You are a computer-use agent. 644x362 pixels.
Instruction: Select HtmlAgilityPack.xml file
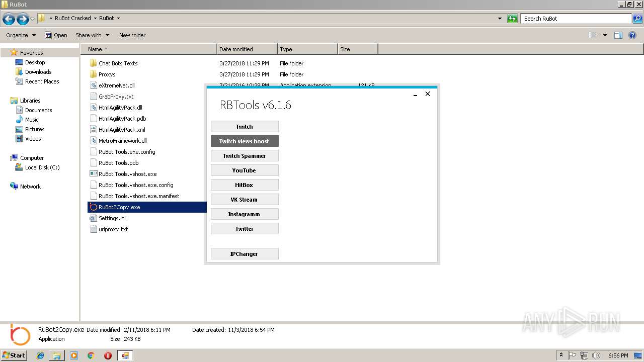coord(122,130)
